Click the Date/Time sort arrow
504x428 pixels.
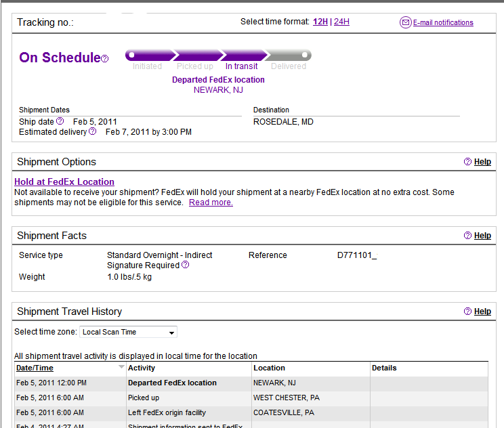pyautogui.click(x=121, y=366)
